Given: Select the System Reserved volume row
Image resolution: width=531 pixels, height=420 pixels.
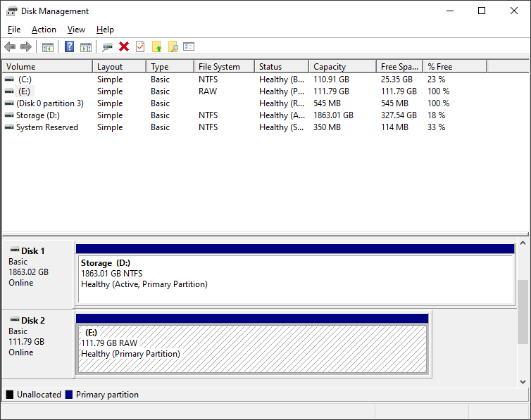Looking at the screenshot, I should [x=46, y=127].
